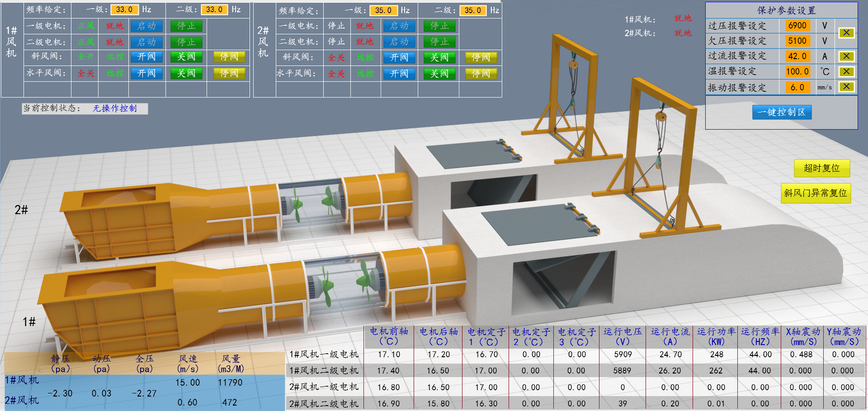Edit the 过压报警设定 value 6900
Viewport: 868px width, 411px height.
[797, 26]
